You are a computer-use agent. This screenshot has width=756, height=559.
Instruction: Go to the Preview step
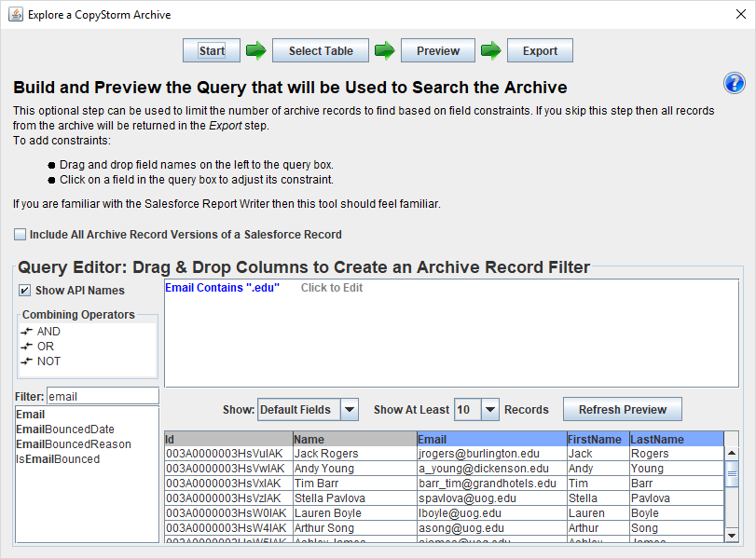(x=438, y=50)
